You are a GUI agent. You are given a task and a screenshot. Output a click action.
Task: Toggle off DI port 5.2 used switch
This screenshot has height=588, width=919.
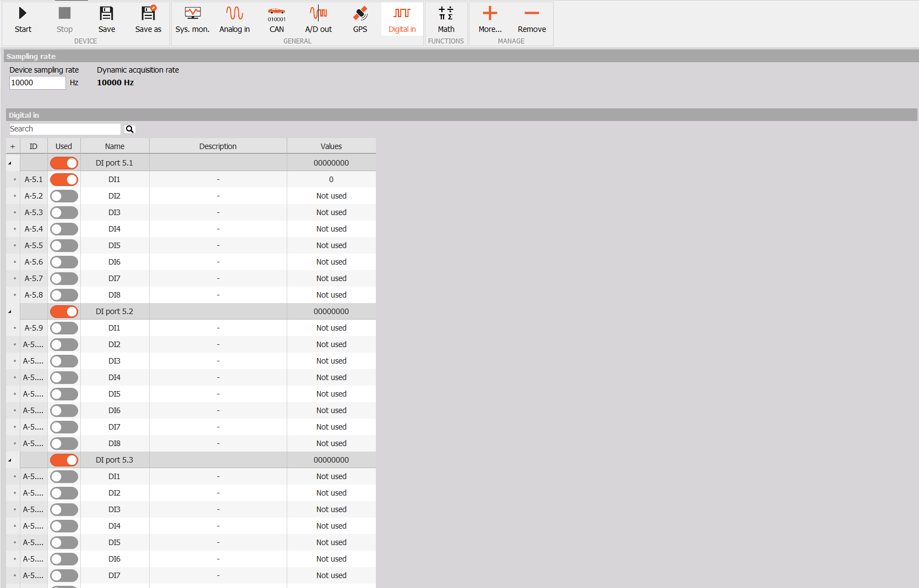point(64,311)
